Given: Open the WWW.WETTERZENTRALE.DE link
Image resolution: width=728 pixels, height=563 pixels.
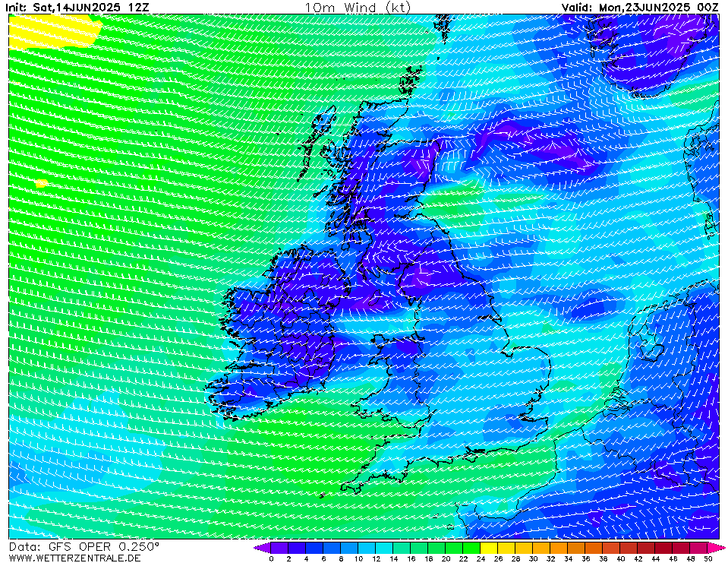Looking at the screenshot, I should pyautogui.click(x=74, y=558).
